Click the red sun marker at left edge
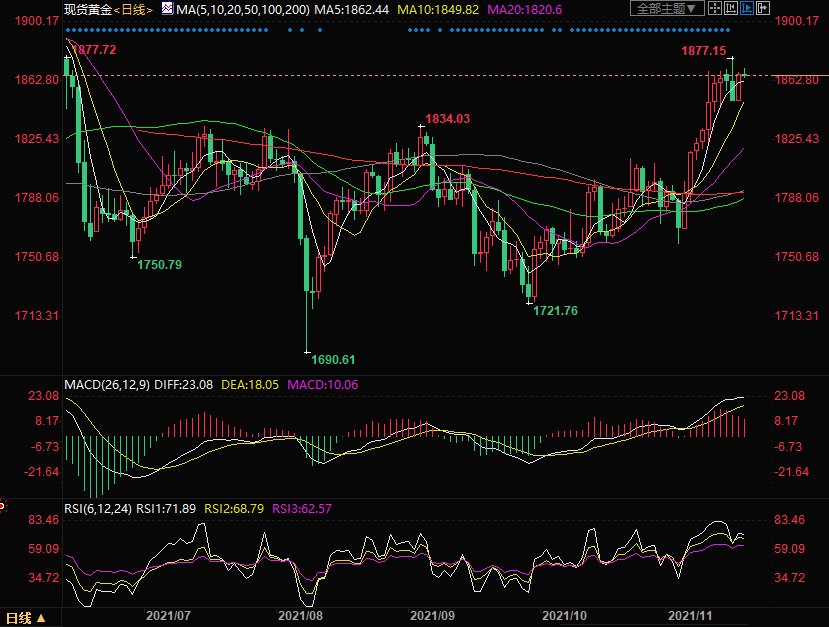Screen dimensions: 829x627 pos(3,506)
